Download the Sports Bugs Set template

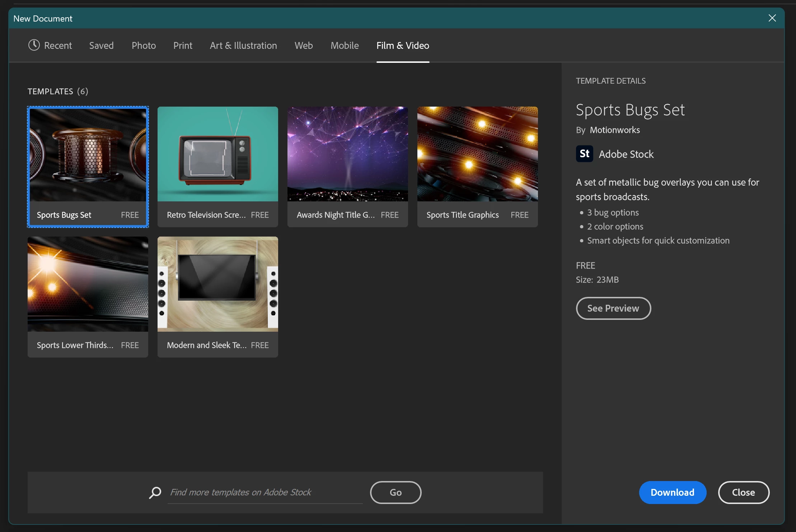tap(672, 493)
